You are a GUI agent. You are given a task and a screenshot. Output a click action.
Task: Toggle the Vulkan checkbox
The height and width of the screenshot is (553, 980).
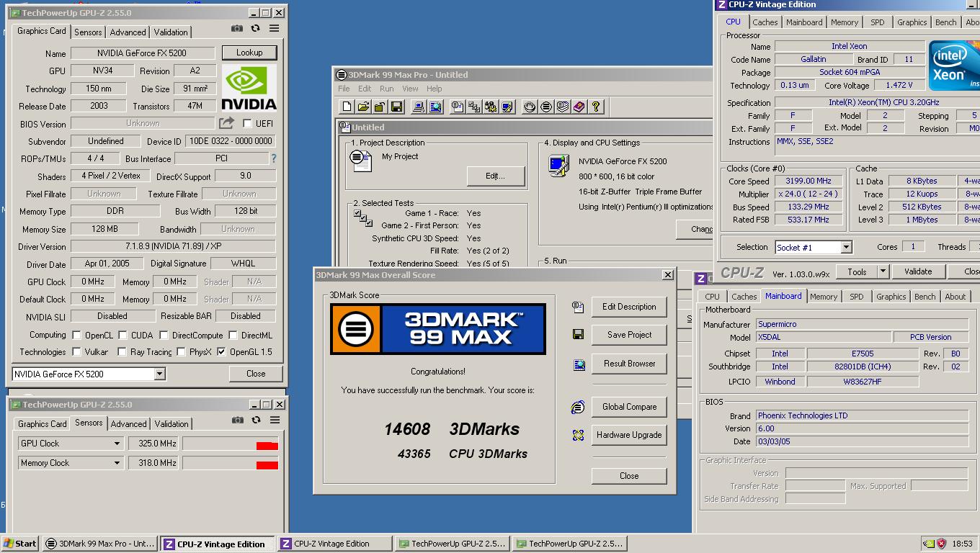(x=76, y=352)
